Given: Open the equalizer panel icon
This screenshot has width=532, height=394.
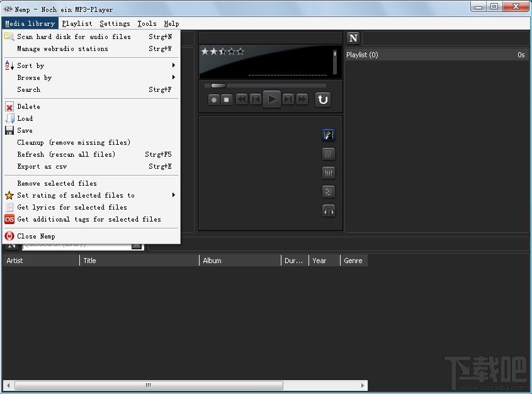Looking at the screenshot, I should click(328, 172).
